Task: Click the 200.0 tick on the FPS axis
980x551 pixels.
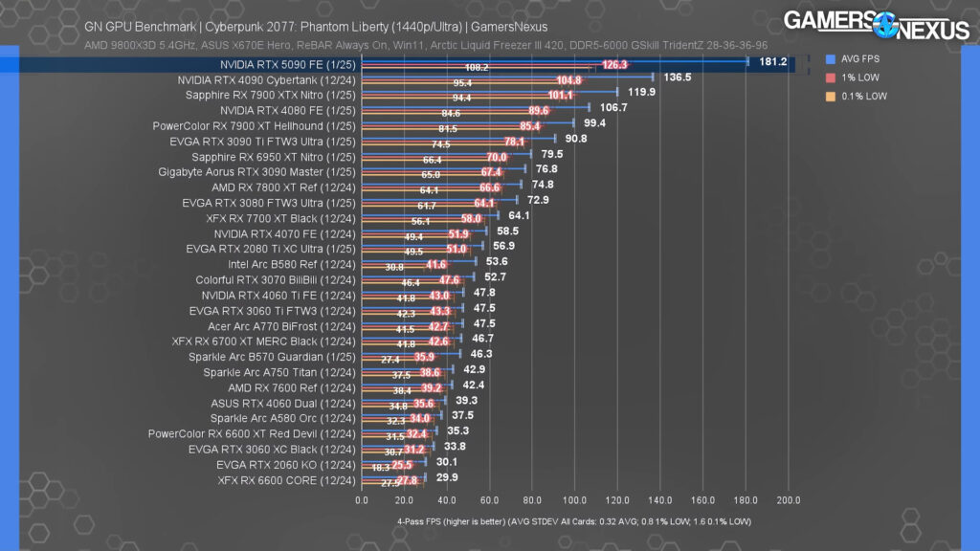Action: pos(789,500)
